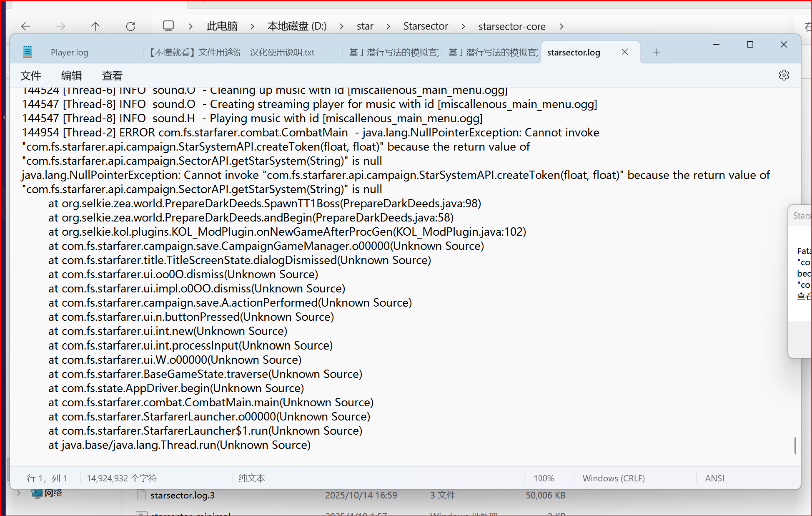
Task: Click the forward arrow in File Explorer
Action: [60, 26]
